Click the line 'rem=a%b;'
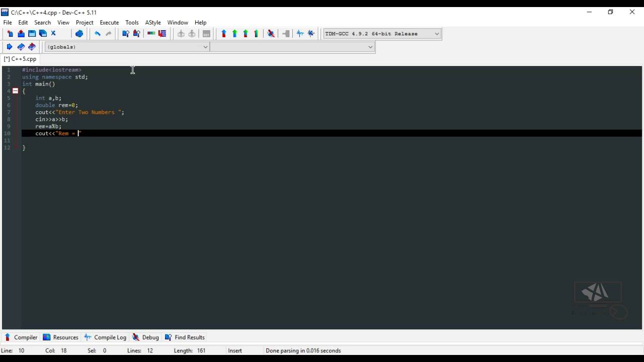This screenshot has width=644, height=362. [48, 126]
